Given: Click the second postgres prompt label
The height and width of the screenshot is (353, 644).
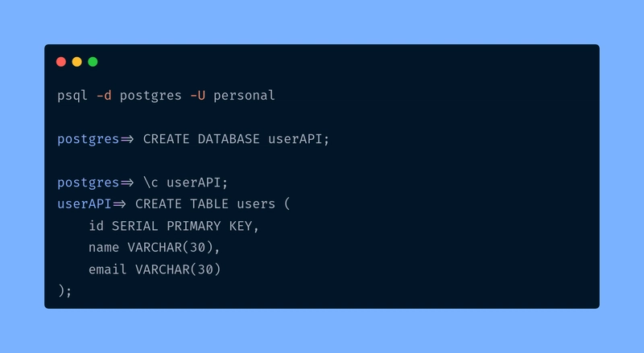Looking at the screenshot, I should click(x=89, y=183).
